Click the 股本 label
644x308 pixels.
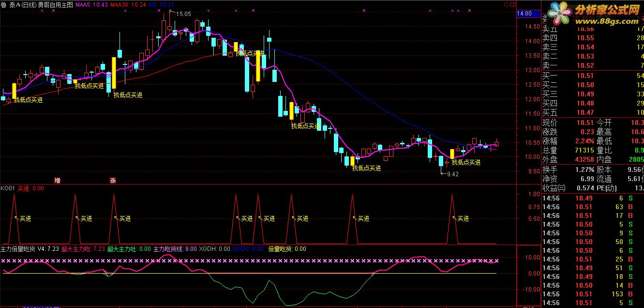(603, 170)
